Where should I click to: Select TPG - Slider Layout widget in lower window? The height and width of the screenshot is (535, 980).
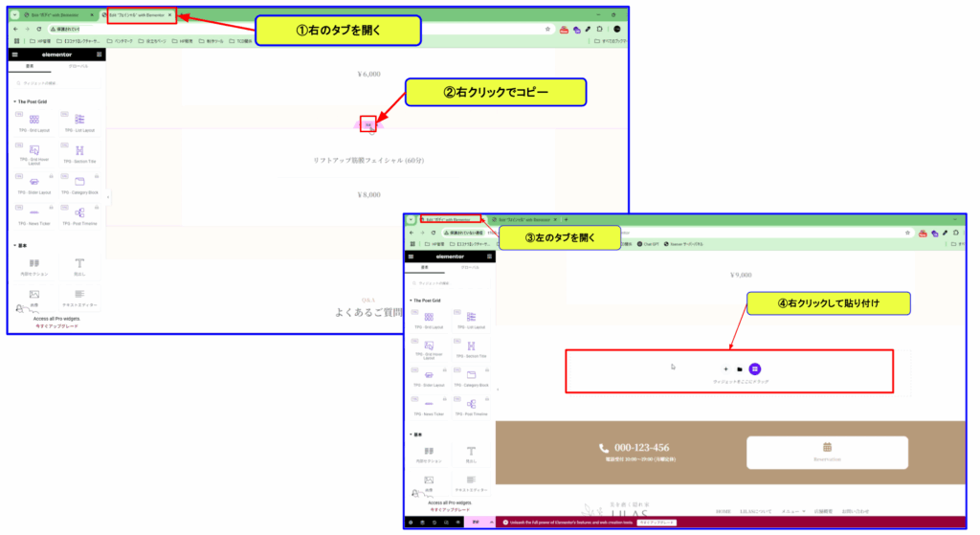pos(429,378)
